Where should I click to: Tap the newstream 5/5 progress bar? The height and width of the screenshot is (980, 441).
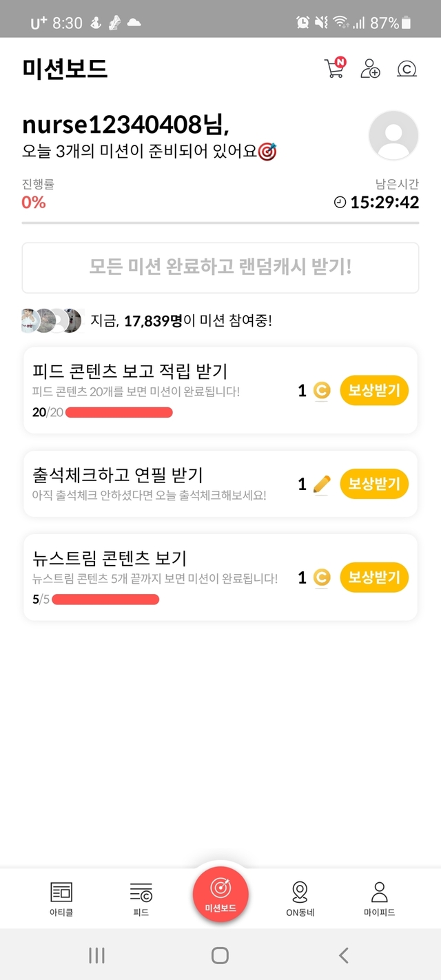(x=105, y=599)
